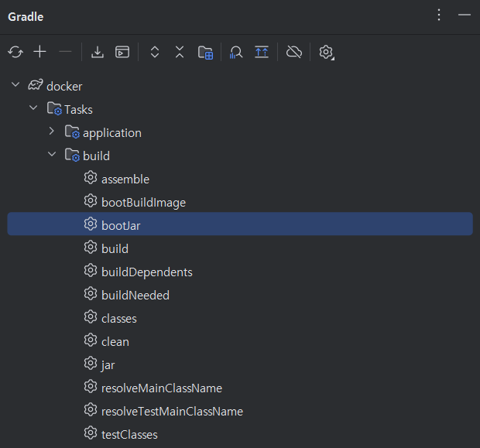
Task: Collapse the Tasks folder chevron
Action: [33, 108]
